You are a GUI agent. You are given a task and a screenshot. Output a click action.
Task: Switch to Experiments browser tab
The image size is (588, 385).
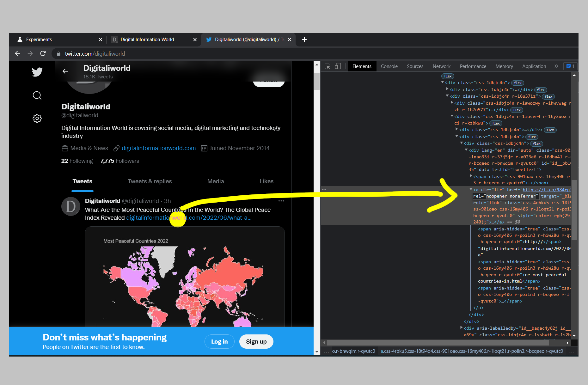coord(57,40)
